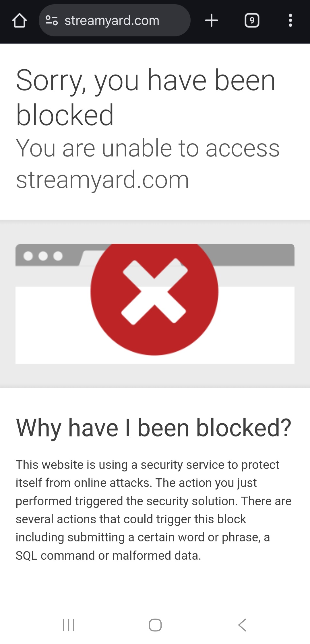
Task: Click the streamyard.com text in subtitle
Action: click(102, 179)
